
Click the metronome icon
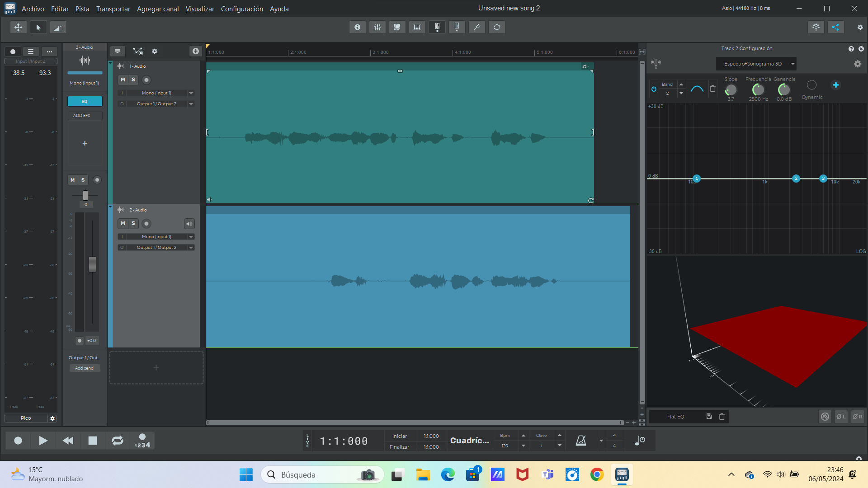coord(581,441)
